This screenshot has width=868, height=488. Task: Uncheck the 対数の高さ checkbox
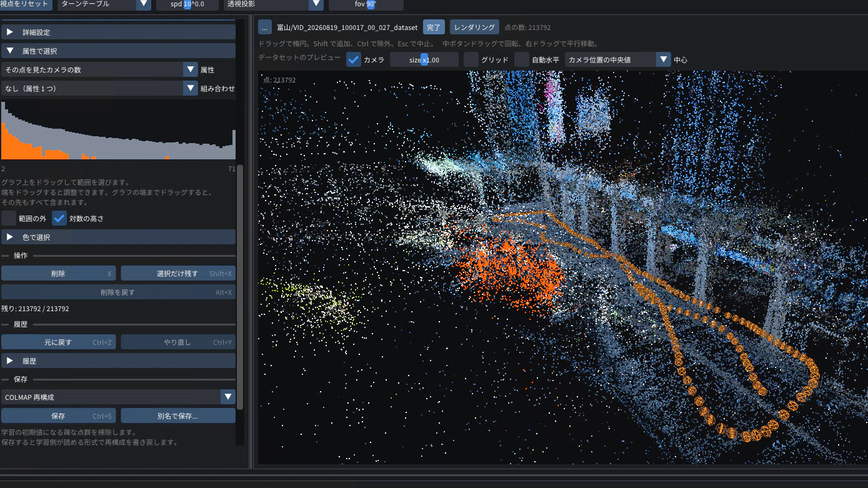click(59, 218)
